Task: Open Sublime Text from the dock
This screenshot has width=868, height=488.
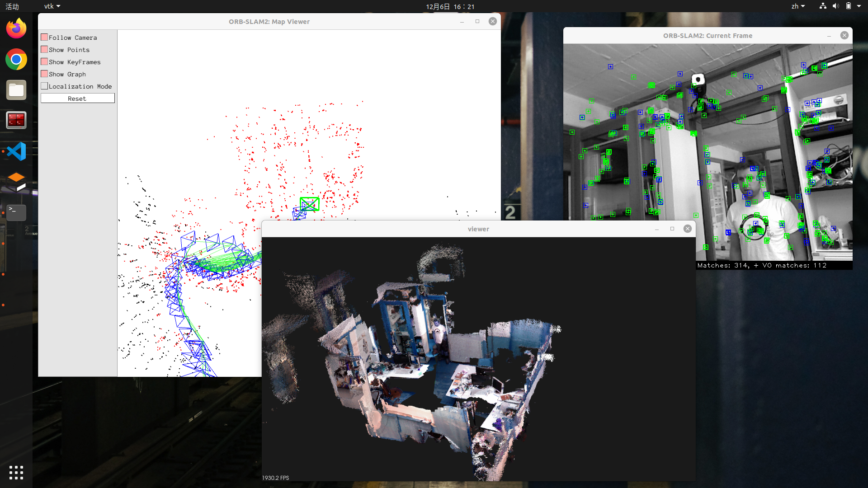Action: 16,182
